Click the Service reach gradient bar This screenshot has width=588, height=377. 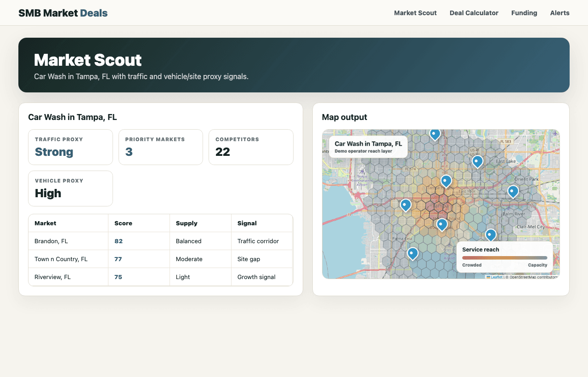[x=504, y=258]
